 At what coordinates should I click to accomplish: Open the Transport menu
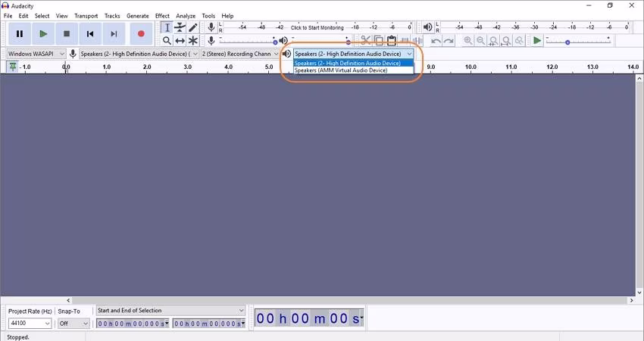86,16
